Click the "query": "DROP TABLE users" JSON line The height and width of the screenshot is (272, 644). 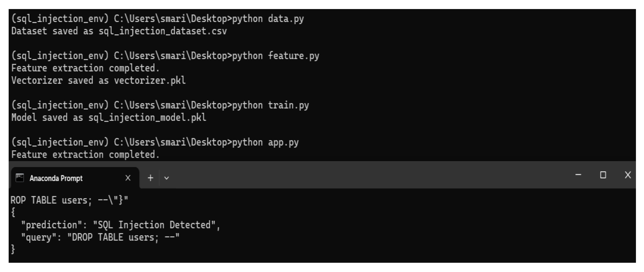pos(100,237)
